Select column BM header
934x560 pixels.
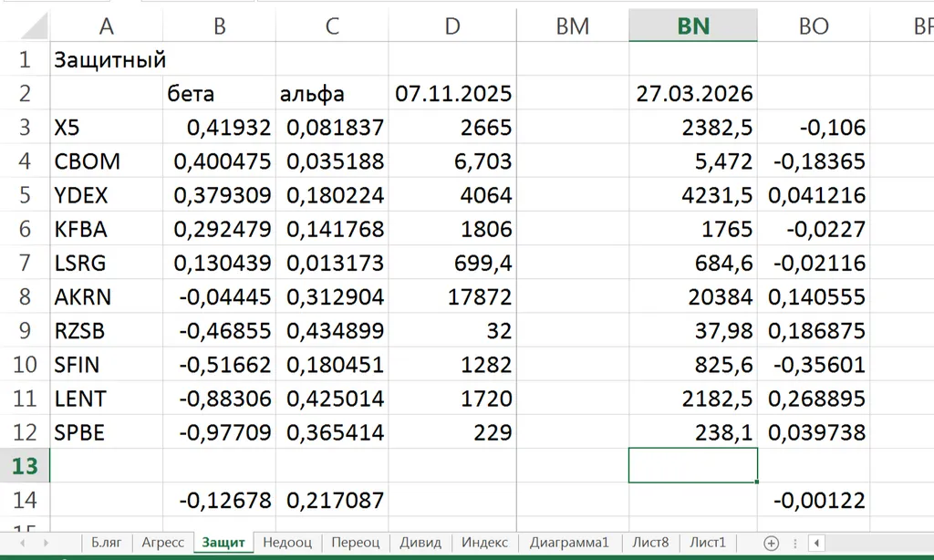point(573,26)
